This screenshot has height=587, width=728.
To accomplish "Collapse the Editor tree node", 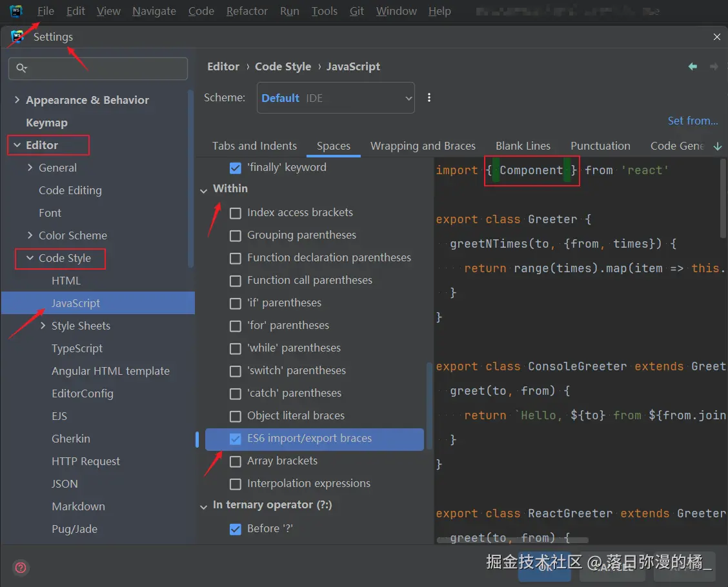I will (17, 145).
